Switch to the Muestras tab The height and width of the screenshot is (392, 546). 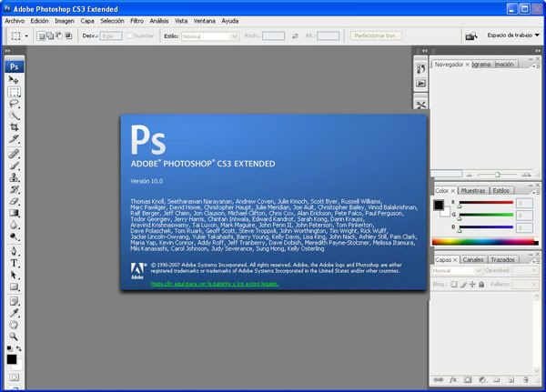pos(473,190)
